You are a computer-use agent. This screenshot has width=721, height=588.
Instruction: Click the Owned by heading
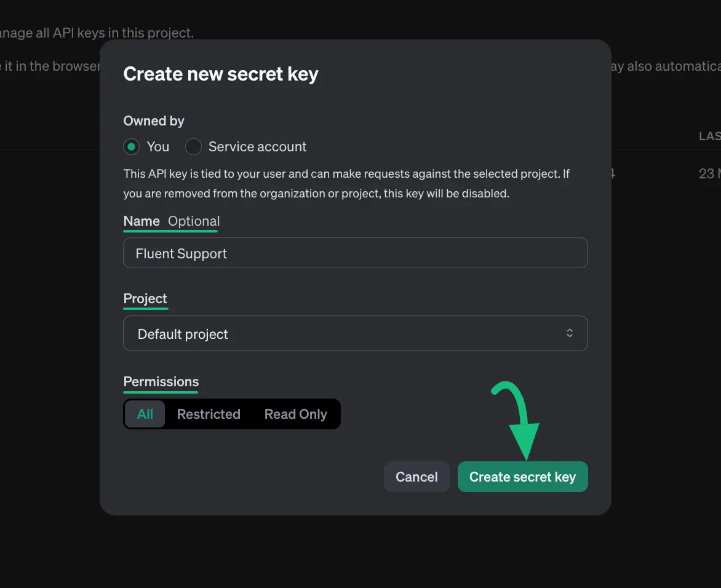[154, 121]
